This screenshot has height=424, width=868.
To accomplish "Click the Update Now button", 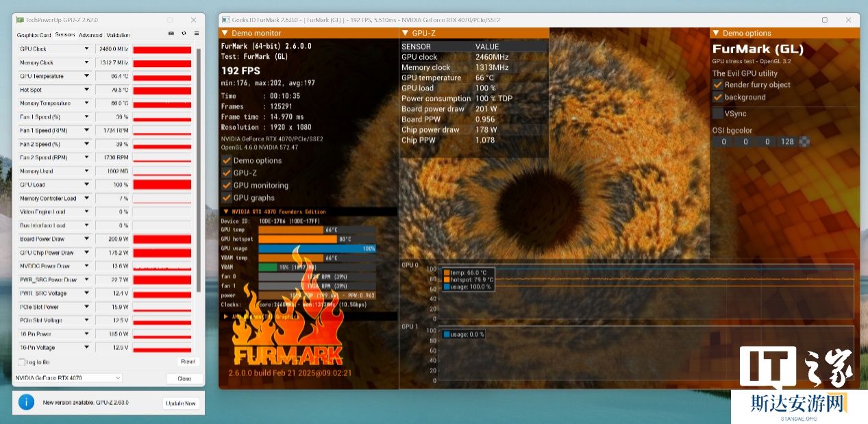I will coord(181,403).
